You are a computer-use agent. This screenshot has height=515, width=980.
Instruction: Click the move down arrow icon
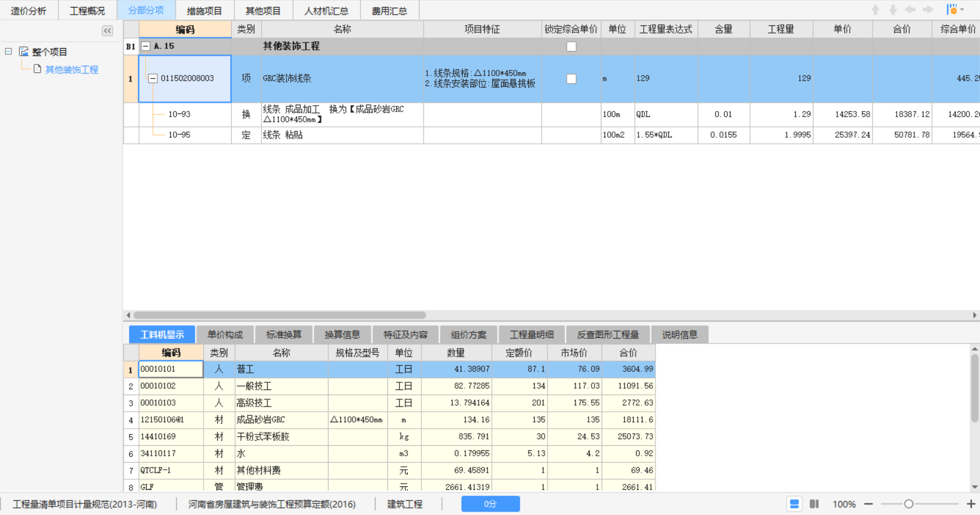tap(893, 10)
